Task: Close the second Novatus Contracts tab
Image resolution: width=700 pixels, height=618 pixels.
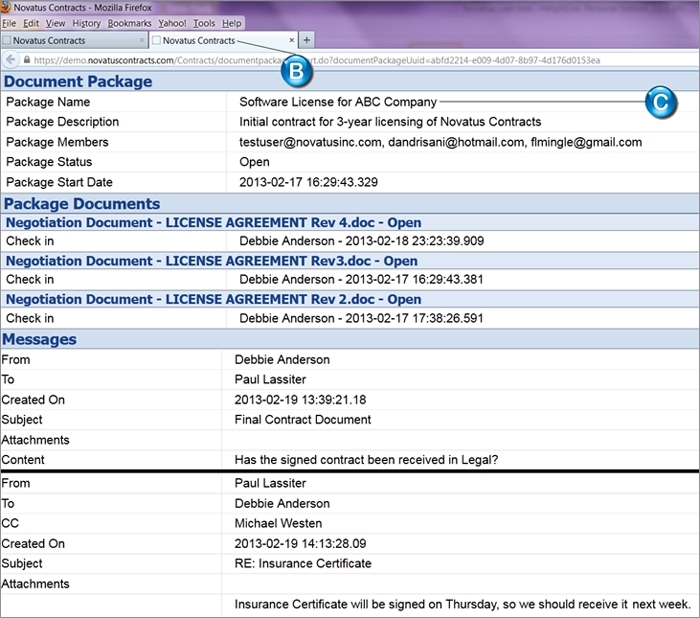Action: click(x=292, y=40)
